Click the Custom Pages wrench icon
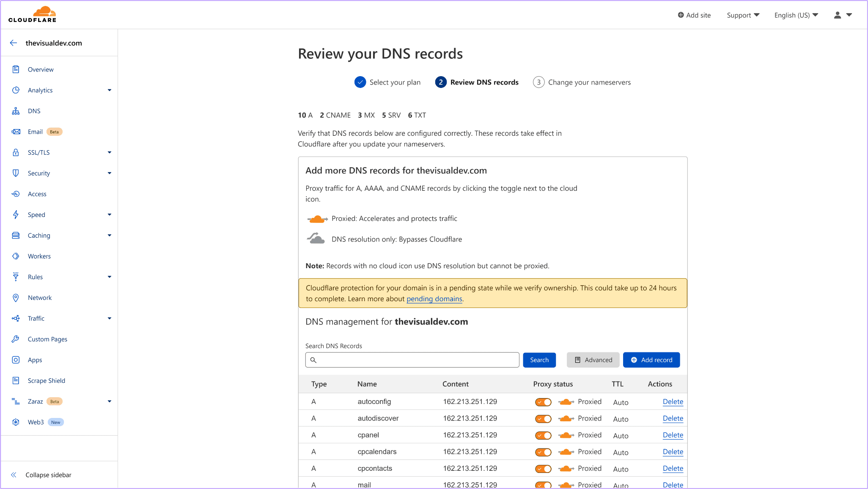 coord(16,339)
